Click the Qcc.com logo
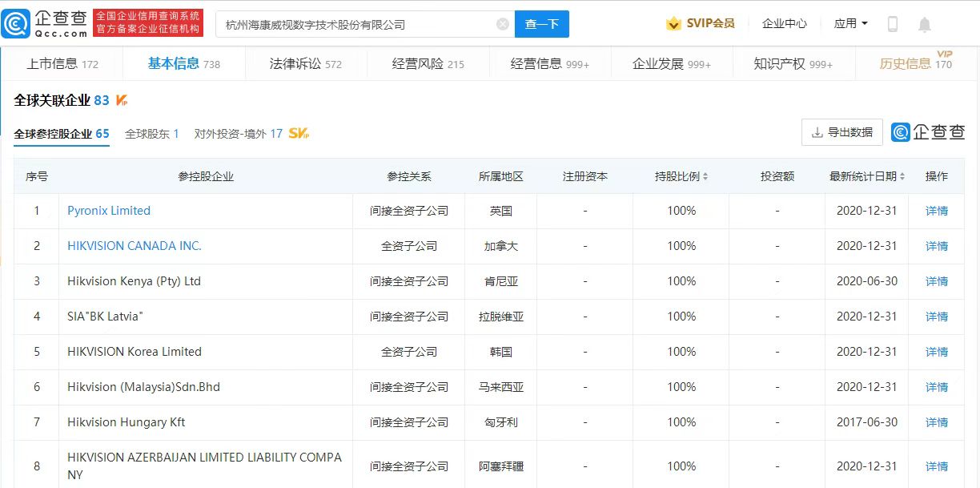Screen dimensions: 980x488 [x=45, y=23]
